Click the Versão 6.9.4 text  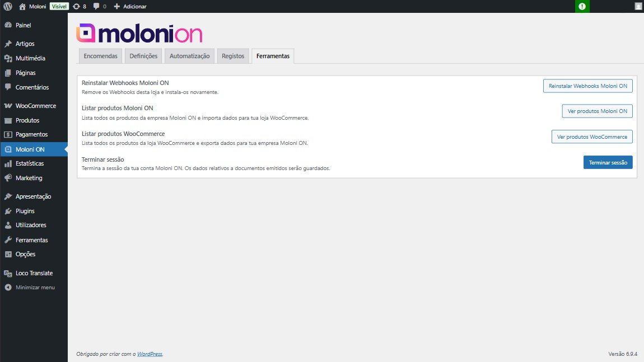[623, 354]
